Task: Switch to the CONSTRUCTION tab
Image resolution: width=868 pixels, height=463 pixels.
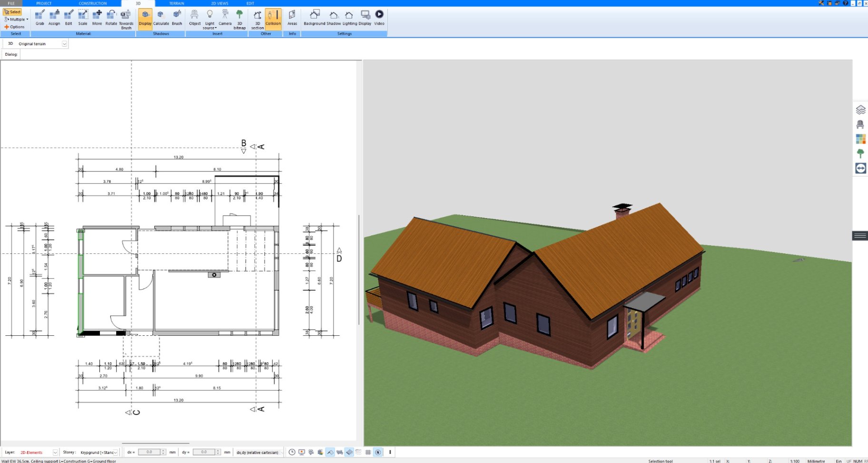Action: (x=93, y=3)
